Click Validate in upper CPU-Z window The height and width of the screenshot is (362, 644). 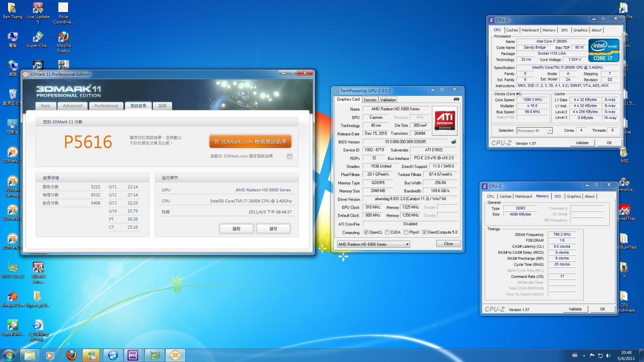pos(582,143)
